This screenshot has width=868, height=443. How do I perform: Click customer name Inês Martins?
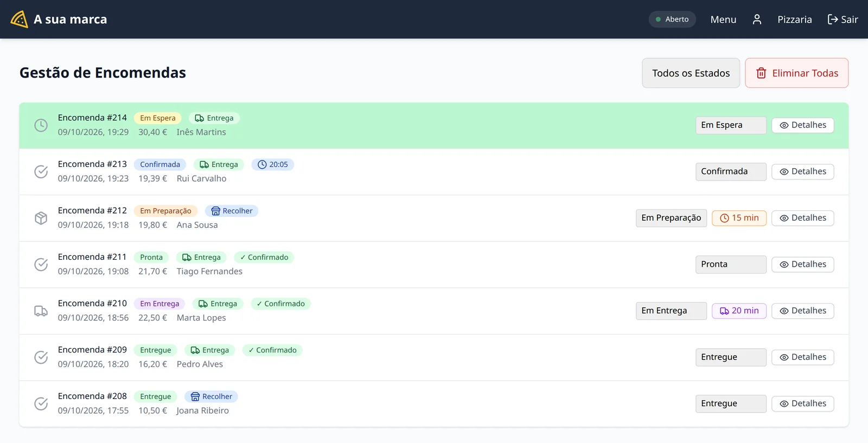coord(201,132)
